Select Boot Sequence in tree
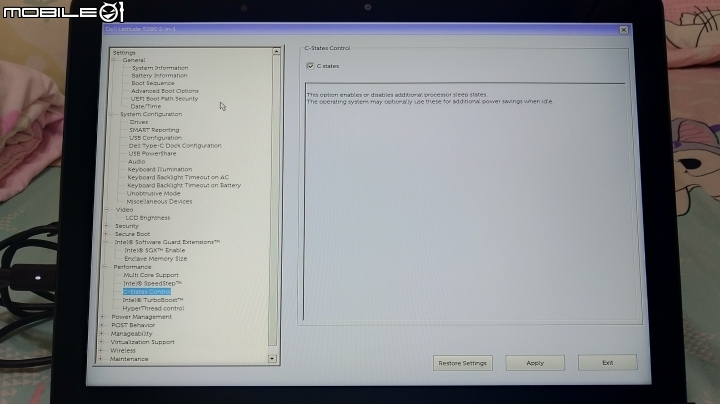The height and width of the screenshot is (404, 720). (153, 83)
